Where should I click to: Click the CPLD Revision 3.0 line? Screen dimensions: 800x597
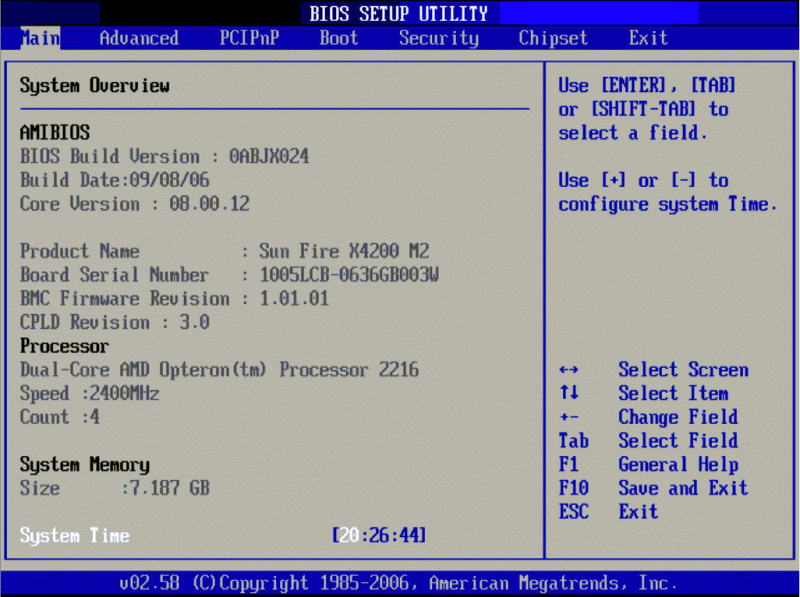(115, 322)
